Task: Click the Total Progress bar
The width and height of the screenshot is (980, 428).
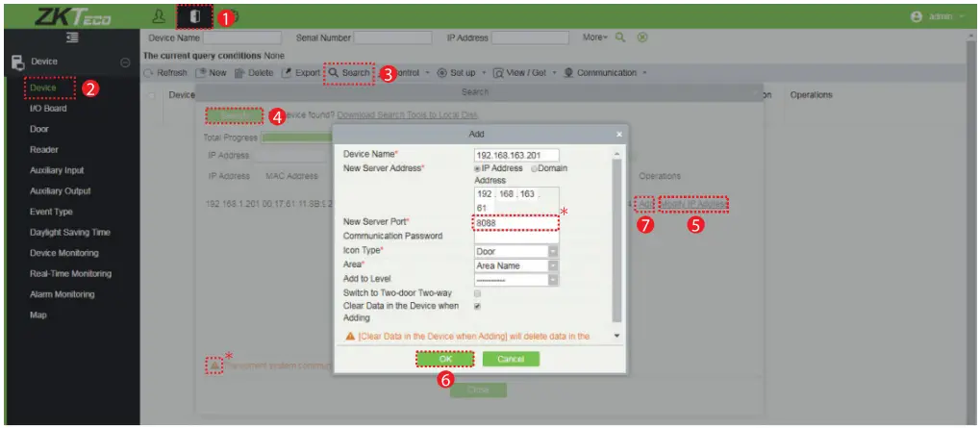Action: click(x=296, y=138)
